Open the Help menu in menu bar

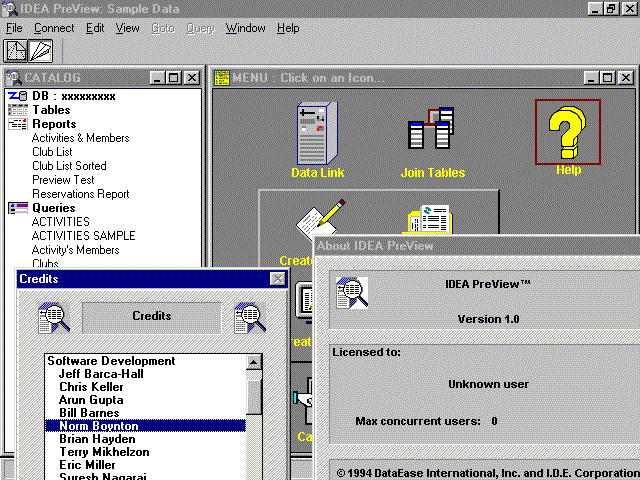point(288,28)
